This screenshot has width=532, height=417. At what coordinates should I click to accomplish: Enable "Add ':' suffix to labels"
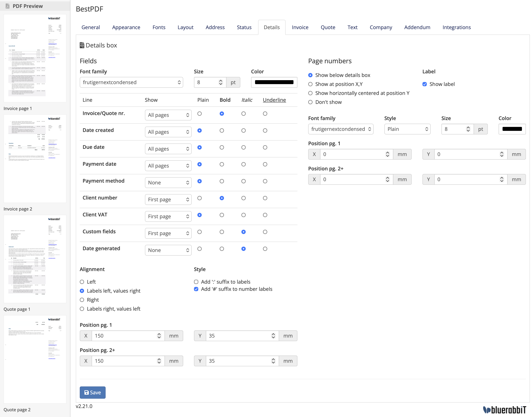[196, 282]
